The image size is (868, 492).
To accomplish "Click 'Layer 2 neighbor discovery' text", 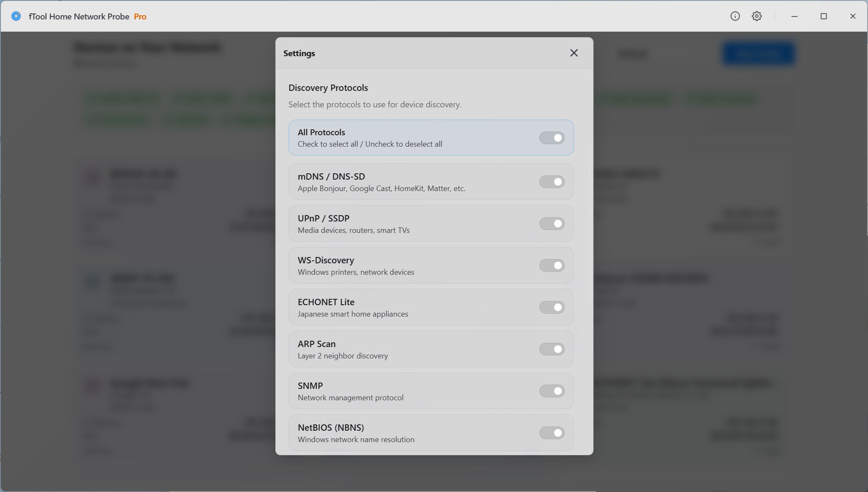I will [x=343, y=356].
